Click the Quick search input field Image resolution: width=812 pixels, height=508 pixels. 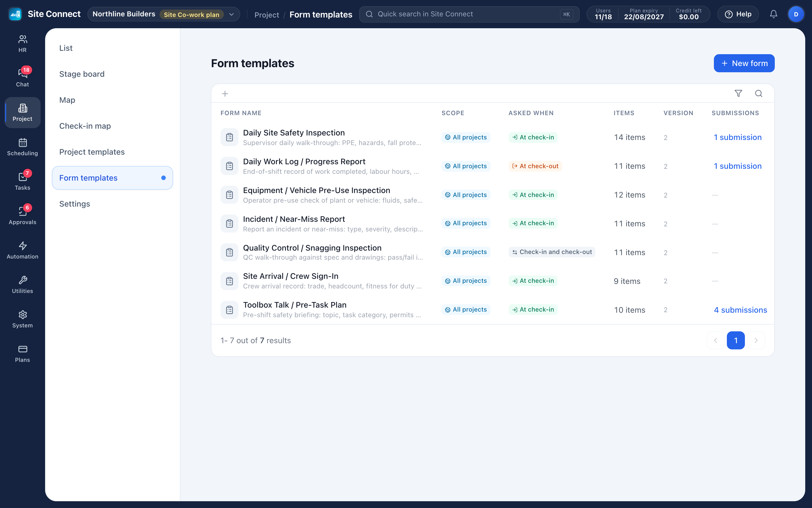pos(469,14)
